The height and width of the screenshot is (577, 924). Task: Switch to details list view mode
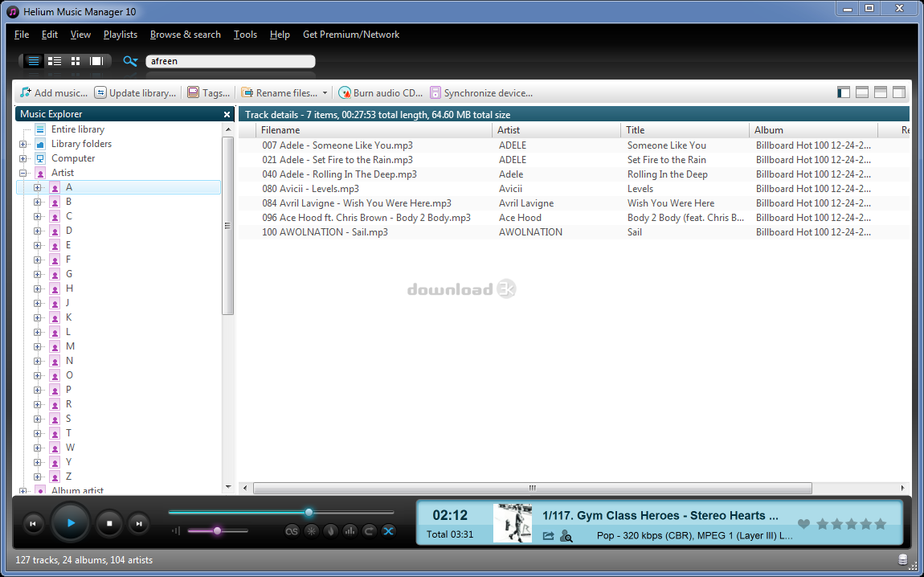pos(34,61)
